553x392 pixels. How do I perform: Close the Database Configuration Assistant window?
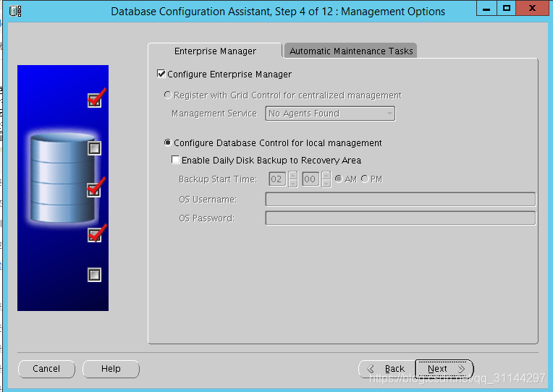[532, 9]
